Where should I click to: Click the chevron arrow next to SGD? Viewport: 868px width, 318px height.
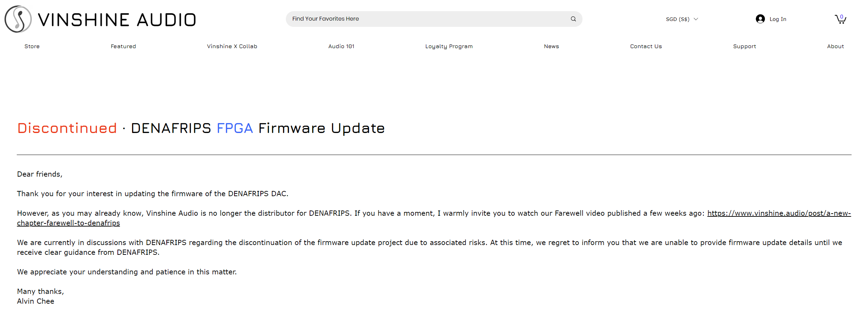[x=696, y=19]
